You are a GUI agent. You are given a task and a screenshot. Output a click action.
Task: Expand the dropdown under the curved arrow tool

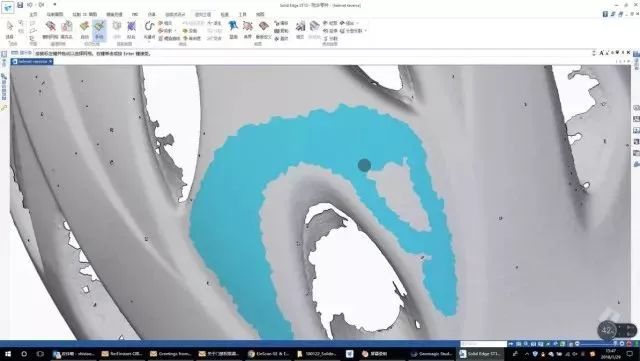coord(149,41)
